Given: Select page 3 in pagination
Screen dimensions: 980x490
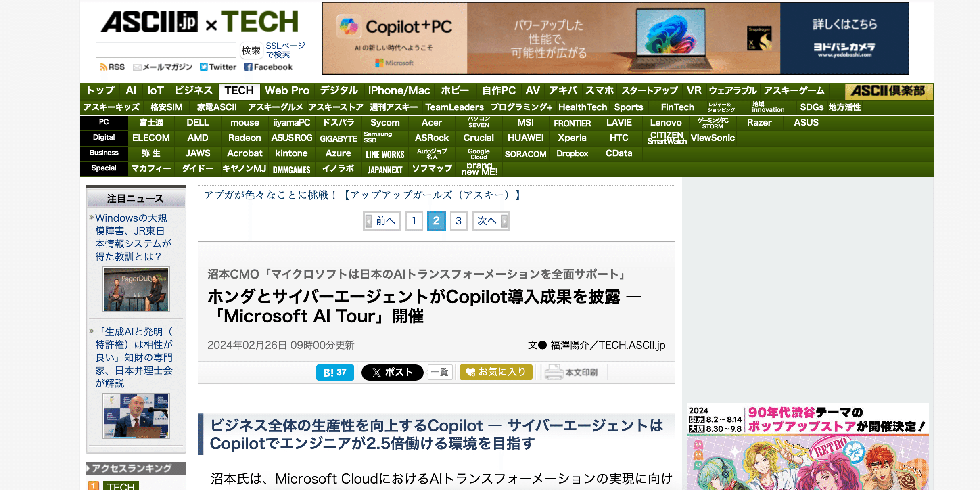Looking at the screenshot, I should pyautogui.click(x=459, y=221).
